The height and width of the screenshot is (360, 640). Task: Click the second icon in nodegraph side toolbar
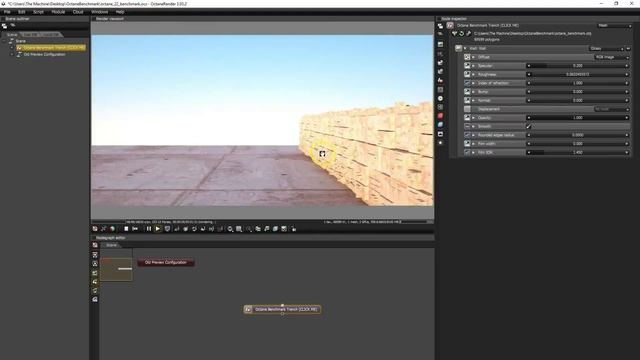pos(95,255)
